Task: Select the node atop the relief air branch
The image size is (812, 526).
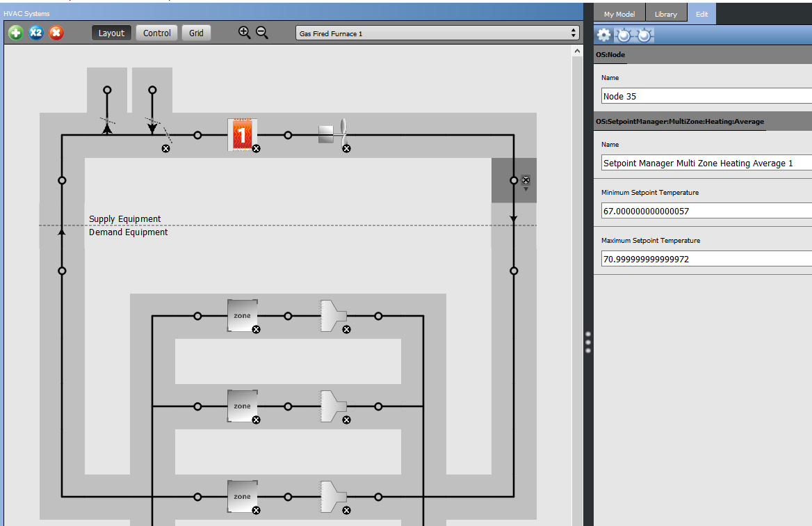Action: click(107, 90)
